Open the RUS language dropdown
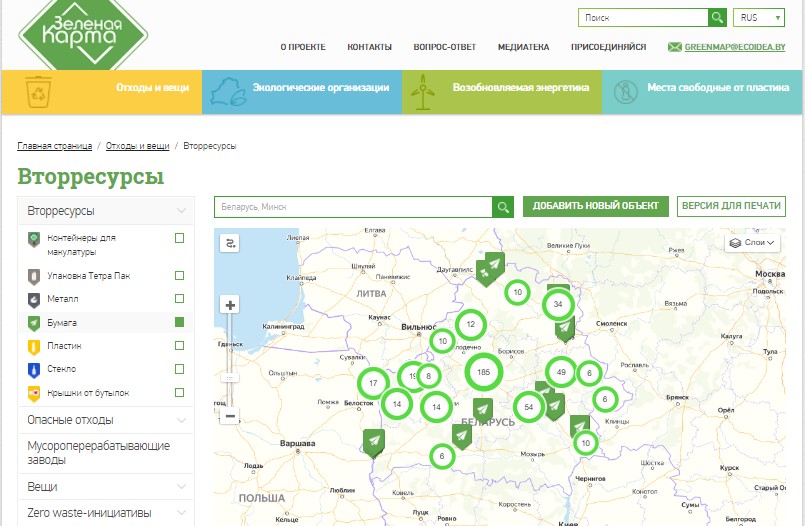This screenshot has width=805, height=526. tap(760, 18)
